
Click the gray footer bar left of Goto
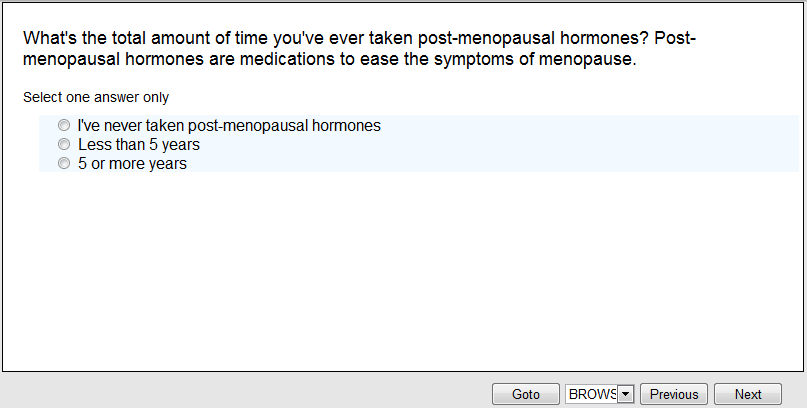tap(240, 392)
